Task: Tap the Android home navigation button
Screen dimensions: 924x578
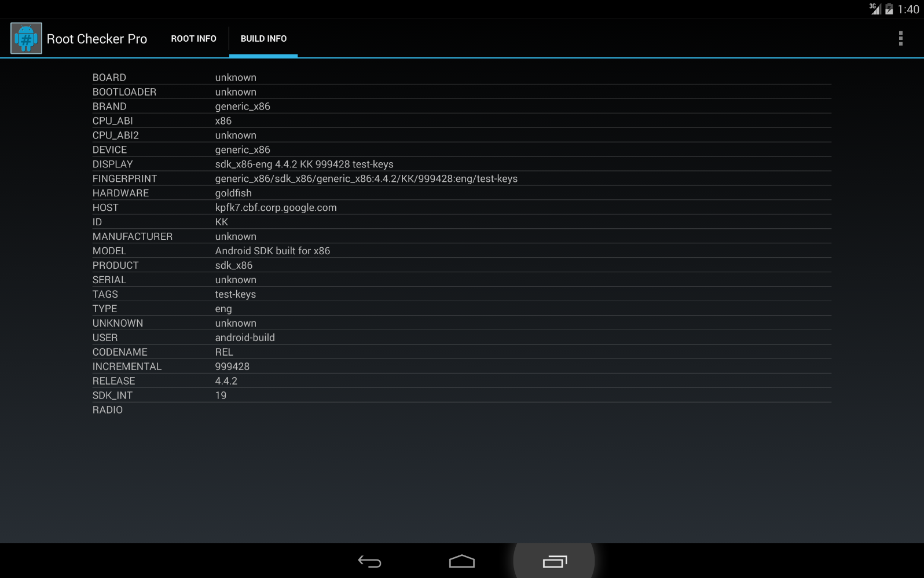Action: tap(462, 561)
